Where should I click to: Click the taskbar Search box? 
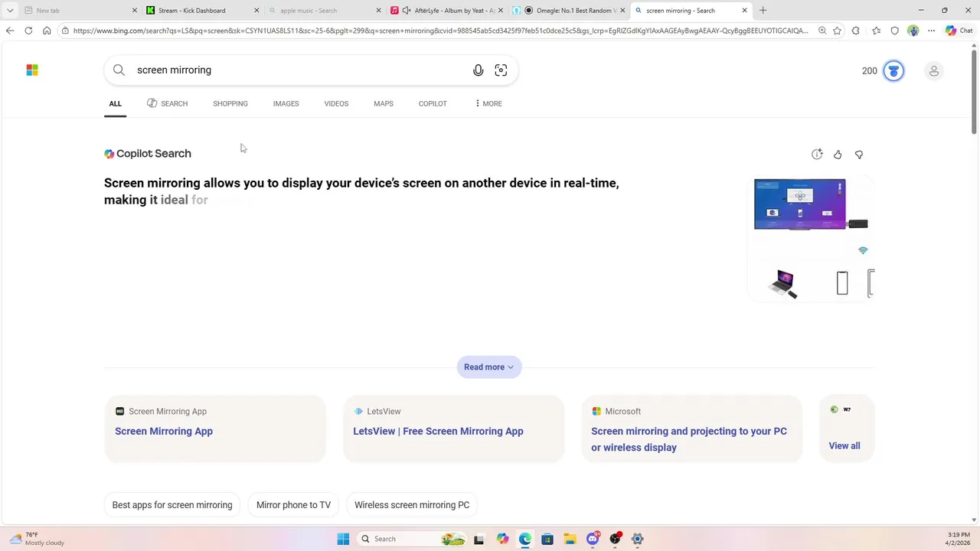[413, 539]
